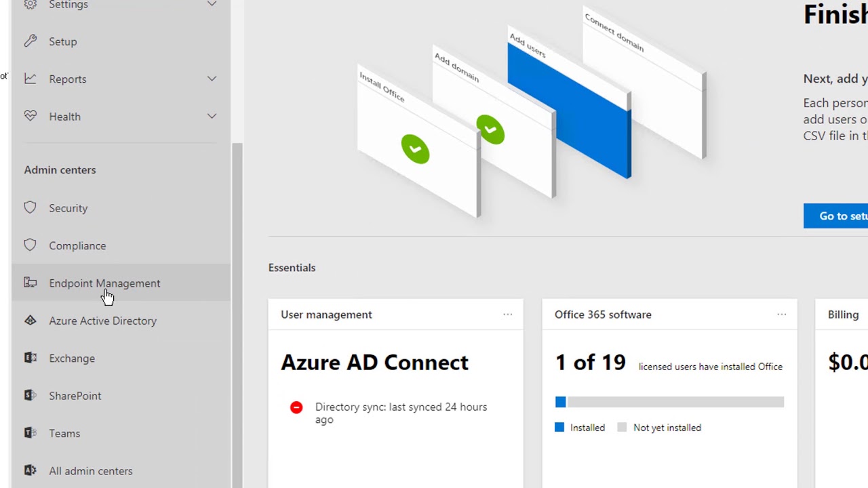Click the Admin centers section heading
Viewport: 868px width, 488px height.
pos(60,169)
